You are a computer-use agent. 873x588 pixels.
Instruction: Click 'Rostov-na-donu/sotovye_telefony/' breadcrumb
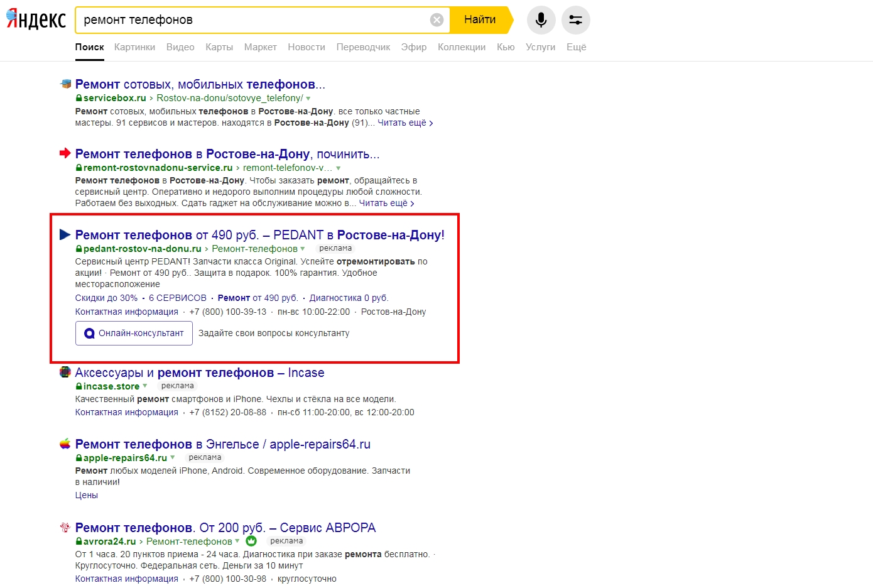point(230,98)
